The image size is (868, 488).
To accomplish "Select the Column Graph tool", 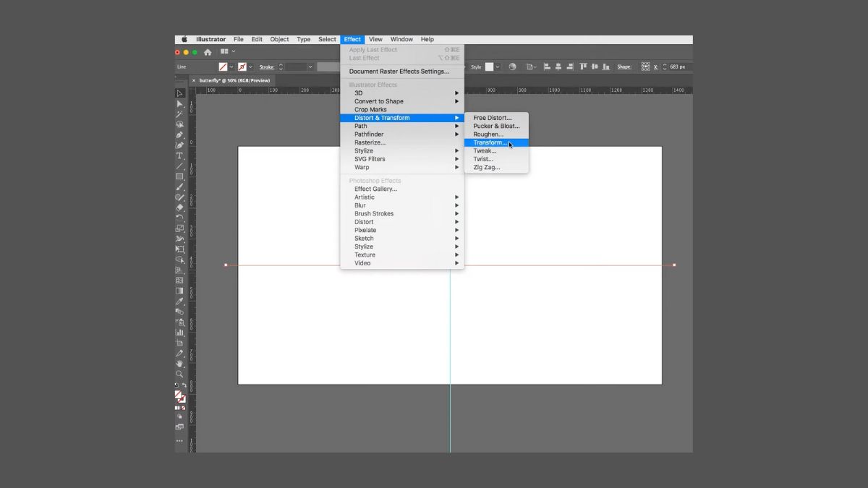I will 179,333.
